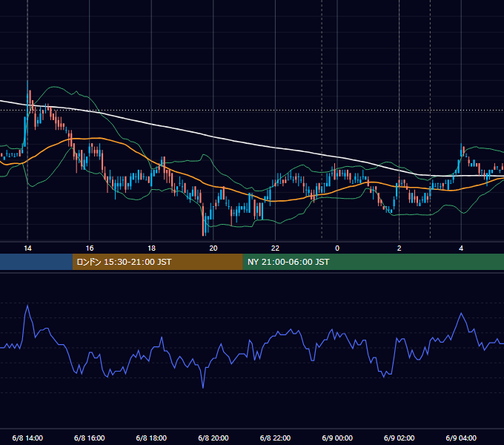
Task: Click the NY 21:00-06:00 JST session band
Action: [x=373, y=262]
